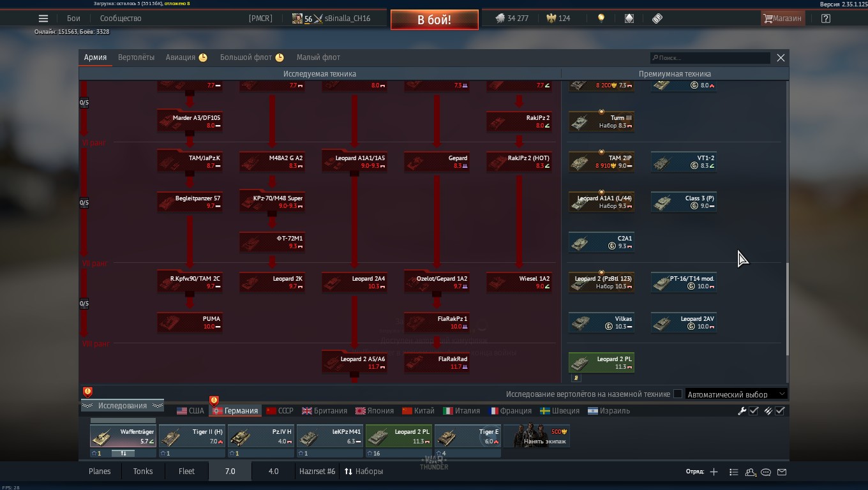Select ФТ-72М1 vehicle card
The width and height of the screenshot is (868, 490).
[272, 242]
